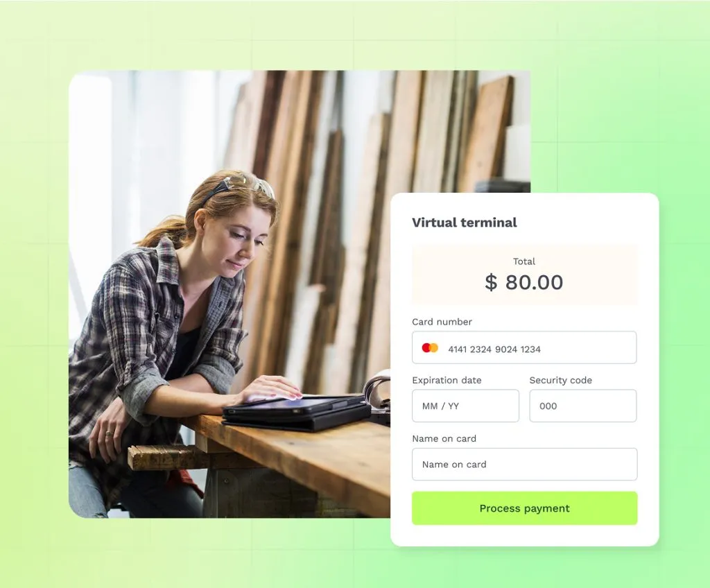Click the ring on the woman's hand
Screen dimensions: 710x588
tap(109, 433)
